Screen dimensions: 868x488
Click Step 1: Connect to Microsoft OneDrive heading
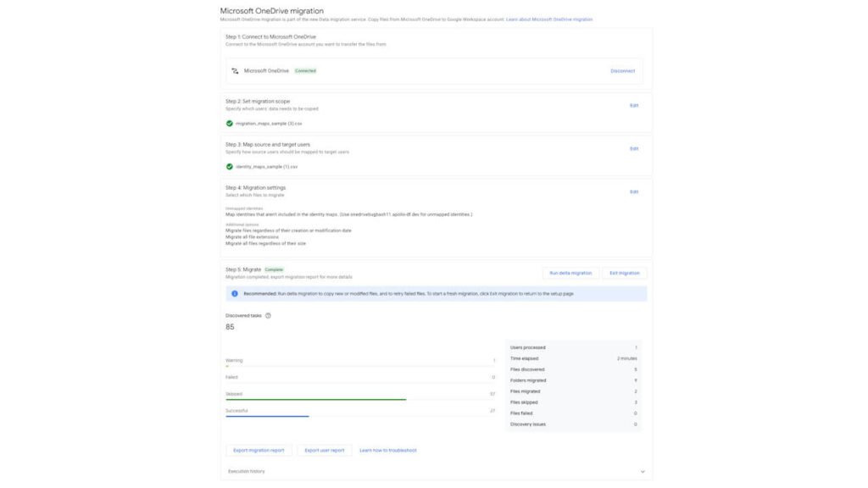270,36
